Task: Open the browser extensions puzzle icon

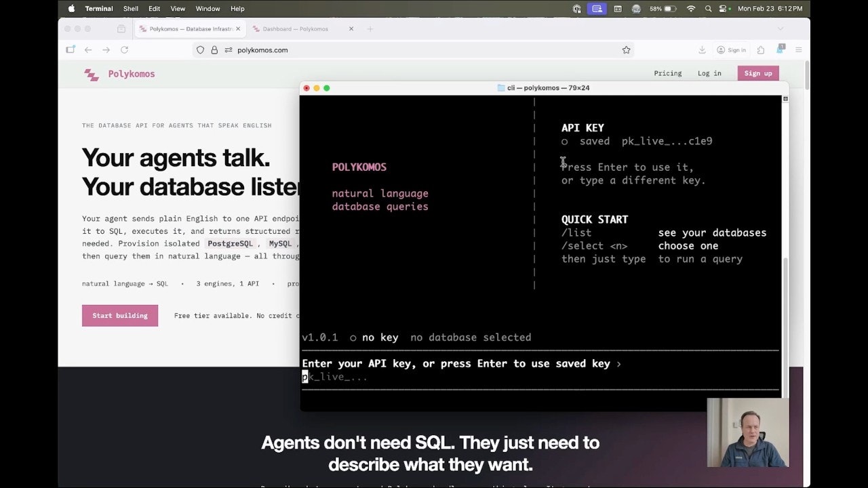Action: click(x=761, y=49)
